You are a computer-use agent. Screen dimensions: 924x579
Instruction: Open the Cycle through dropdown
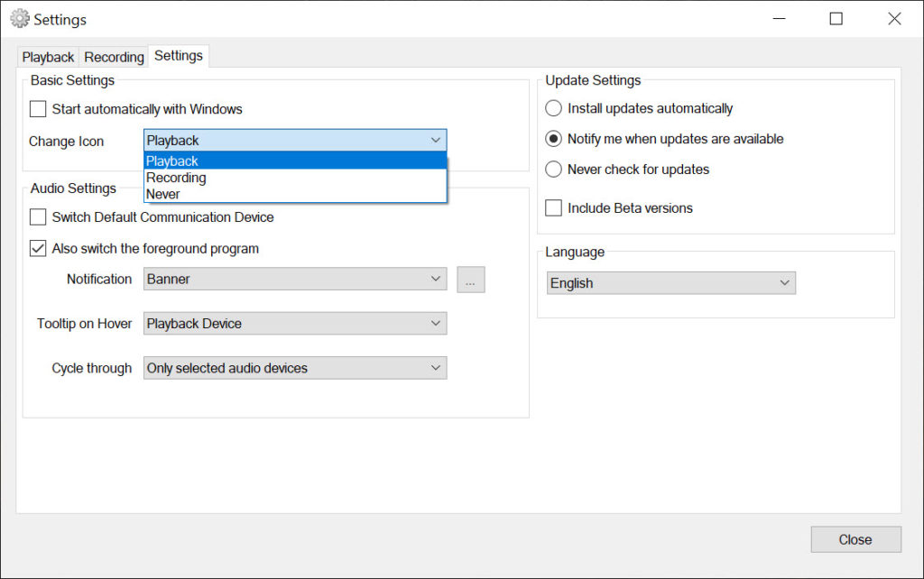294,368
